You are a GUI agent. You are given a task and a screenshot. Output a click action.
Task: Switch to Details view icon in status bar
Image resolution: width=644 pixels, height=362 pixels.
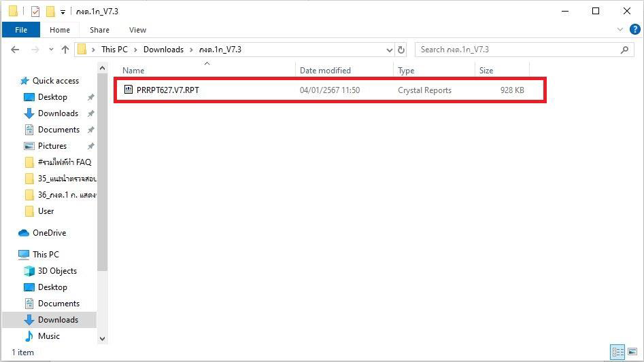coord(617,352)
